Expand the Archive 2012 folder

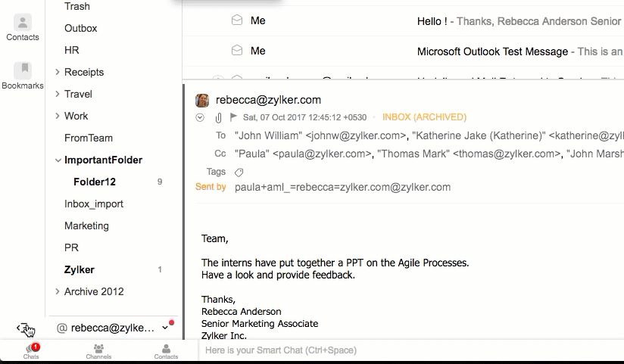[58, 291]
